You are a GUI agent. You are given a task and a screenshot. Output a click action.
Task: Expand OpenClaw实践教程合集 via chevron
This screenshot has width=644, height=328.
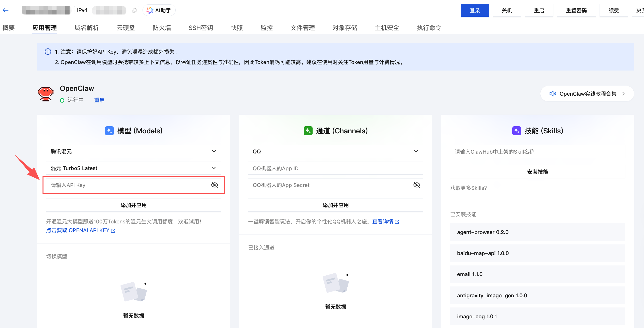click(623, 93)
